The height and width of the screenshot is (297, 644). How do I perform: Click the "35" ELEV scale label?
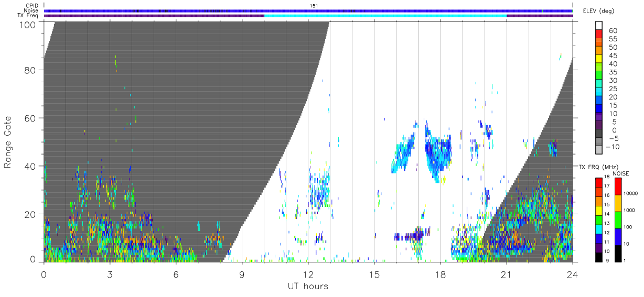coord(613,72)
